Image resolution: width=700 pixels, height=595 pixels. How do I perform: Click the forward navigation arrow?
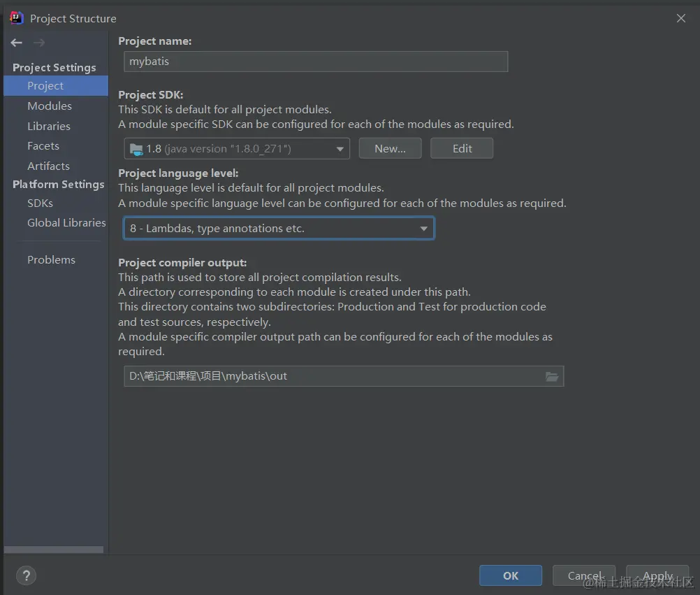(x=39, y=43)
